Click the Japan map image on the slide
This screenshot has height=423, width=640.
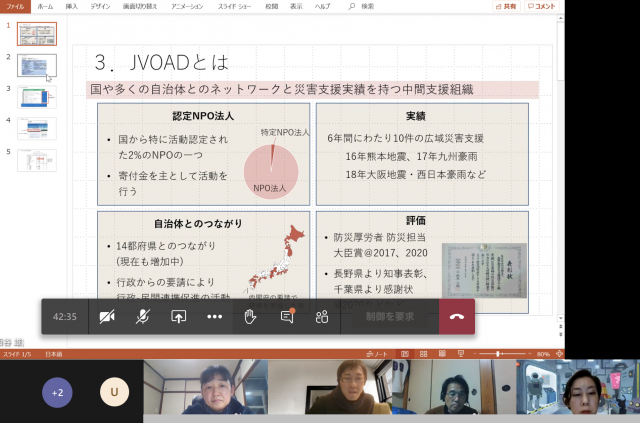tap(277, 256)
